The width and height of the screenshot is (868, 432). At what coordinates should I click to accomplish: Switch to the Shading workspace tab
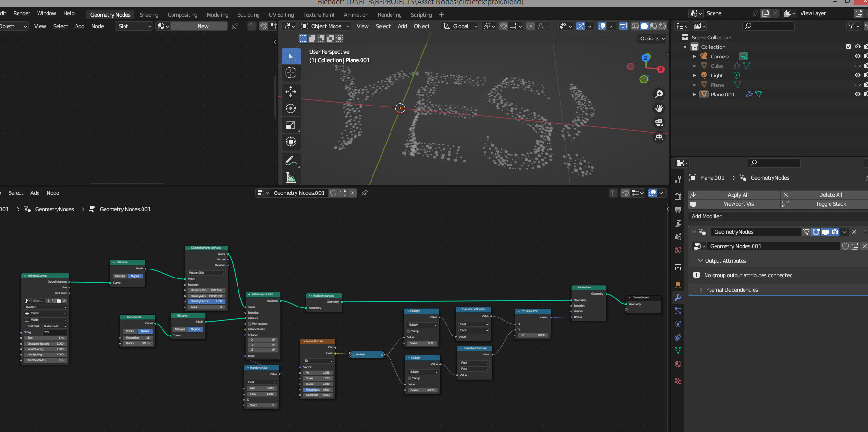click(x=149, y=15)
